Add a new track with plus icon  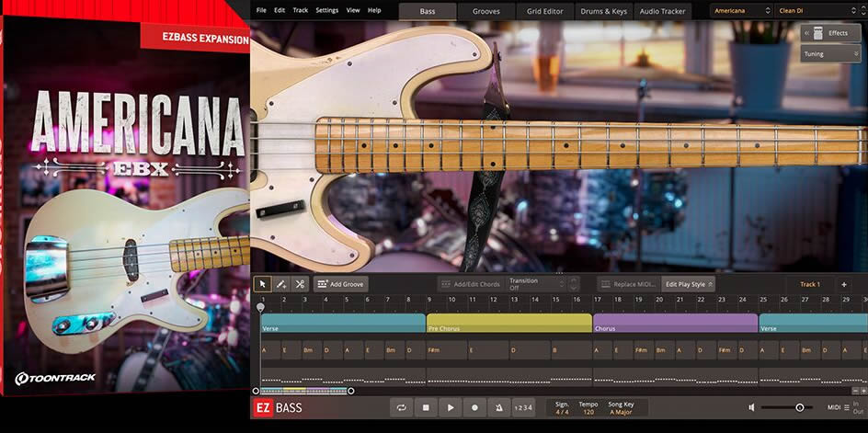coord(844,284)
